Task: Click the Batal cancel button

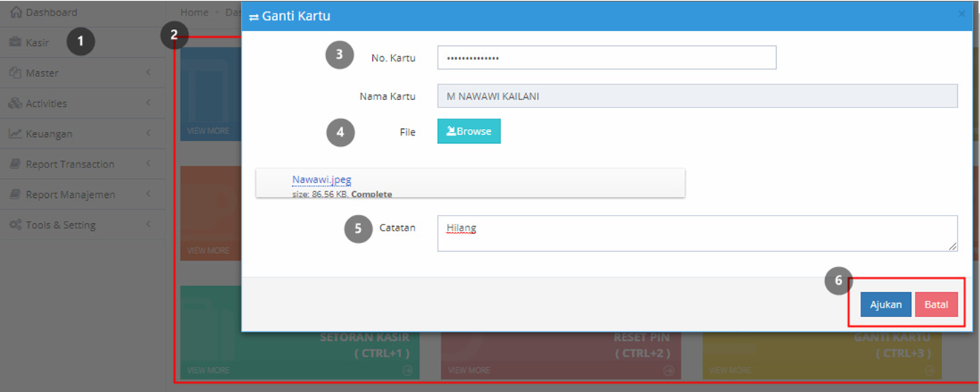Action: [x=936, y=305]
